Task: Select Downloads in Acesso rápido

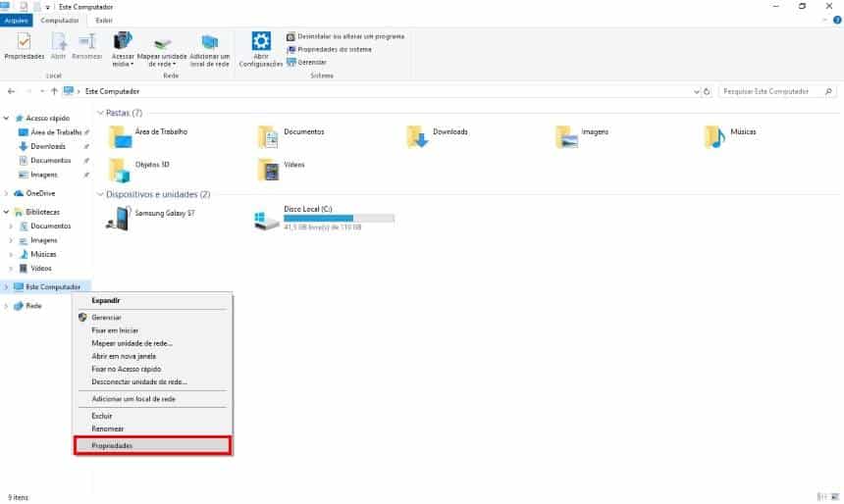Action: pos(48,146)
